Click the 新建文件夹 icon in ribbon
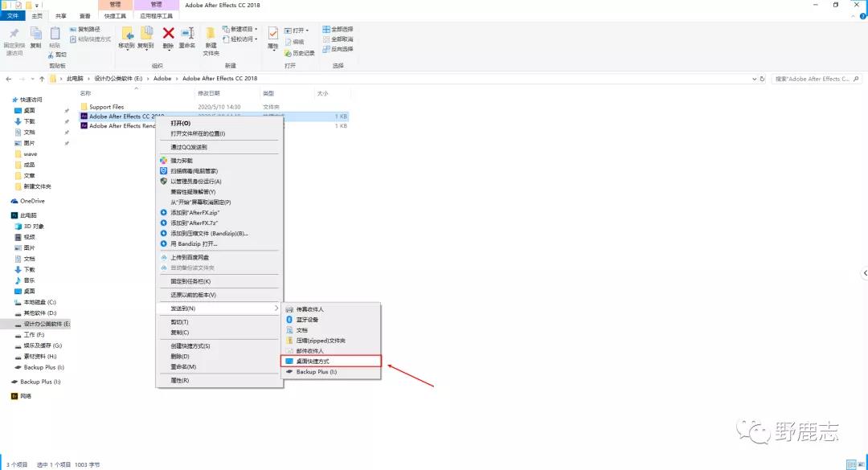Viewport: 868px width, 470px height. coord(211,33)
